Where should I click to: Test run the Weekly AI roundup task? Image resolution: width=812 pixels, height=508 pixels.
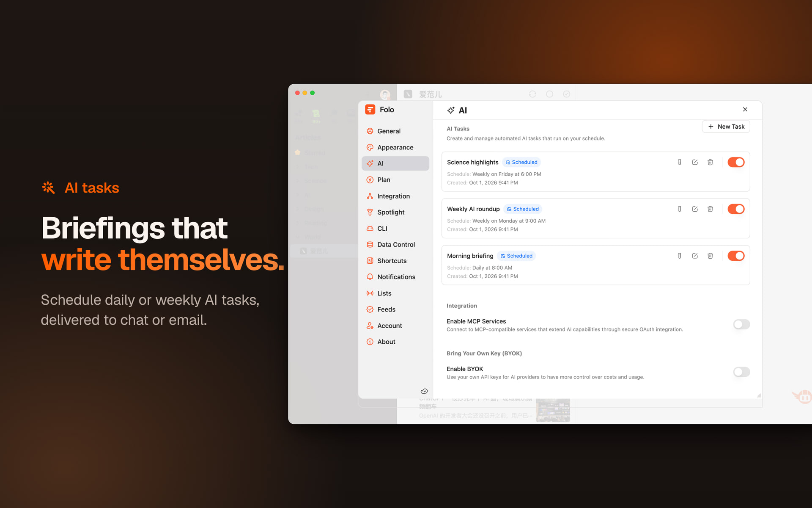point(680,209)
